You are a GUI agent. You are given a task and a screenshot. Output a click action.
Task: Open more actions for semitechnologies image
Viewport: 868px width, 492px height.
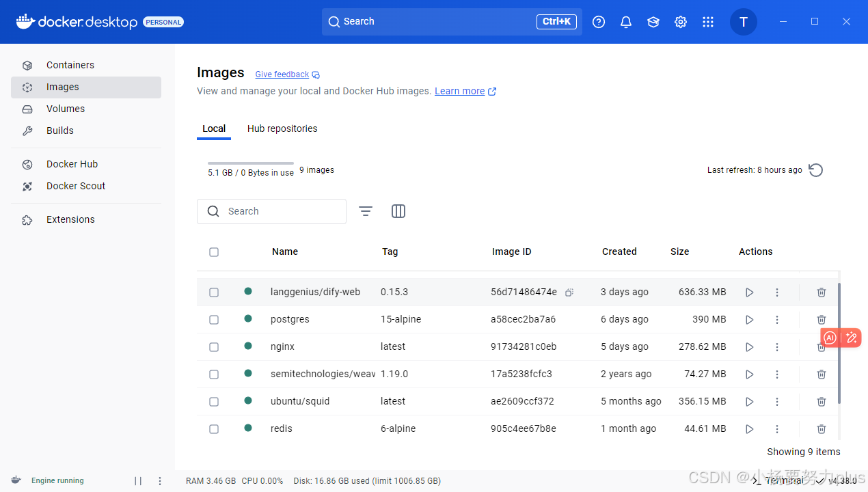coord(777,374)
